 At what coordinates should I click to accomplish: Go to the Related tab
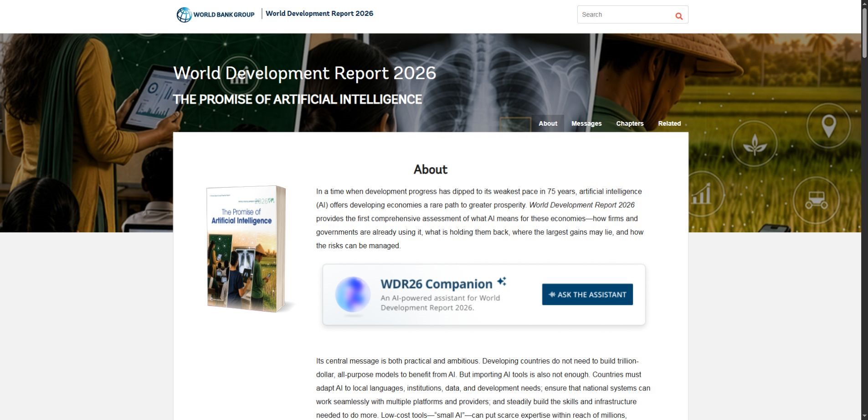[x=669, y=123]
